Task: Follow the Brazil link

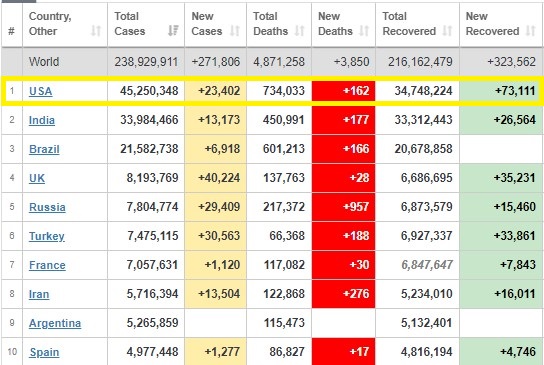Action: click(44, 149)
